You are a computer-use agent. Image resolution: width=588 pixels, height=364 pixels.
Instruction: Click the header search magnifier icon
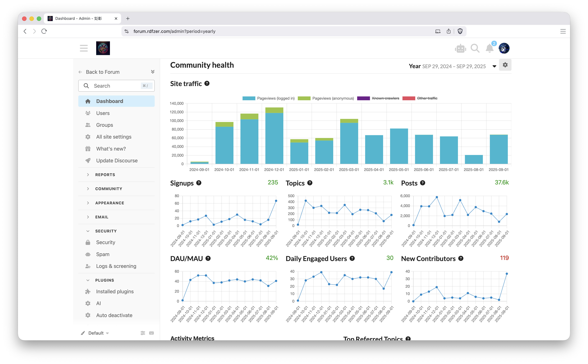pos(475,48)
